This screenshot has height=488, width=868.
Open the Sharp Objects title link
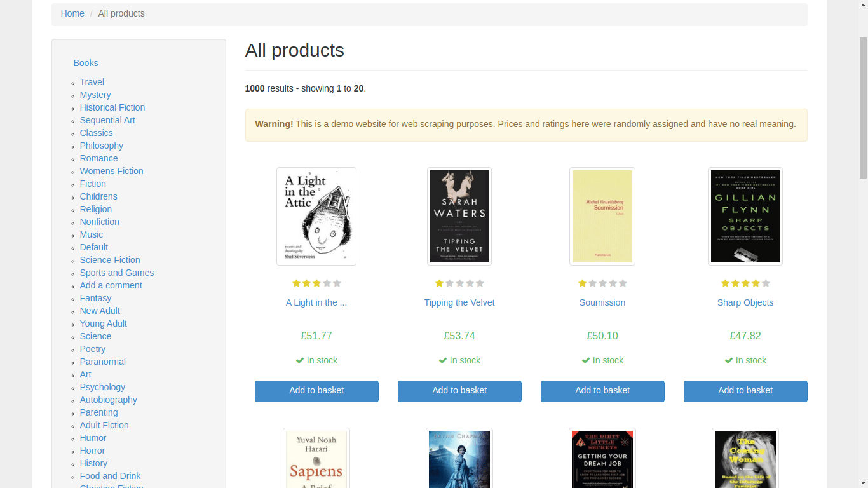[x=745, y=302]
